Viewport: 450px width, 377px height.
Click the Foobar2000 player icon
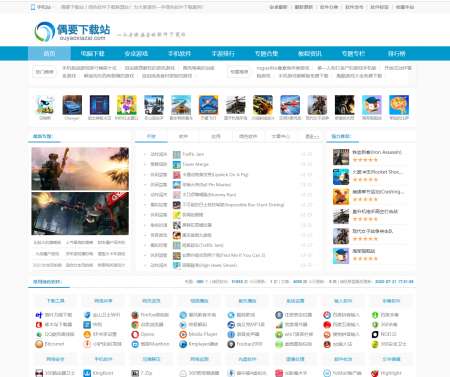[x=231, y=344]
